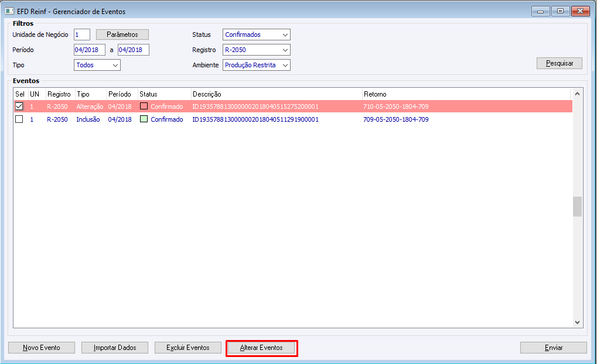Click the Sel column header

tap(21, 94)
